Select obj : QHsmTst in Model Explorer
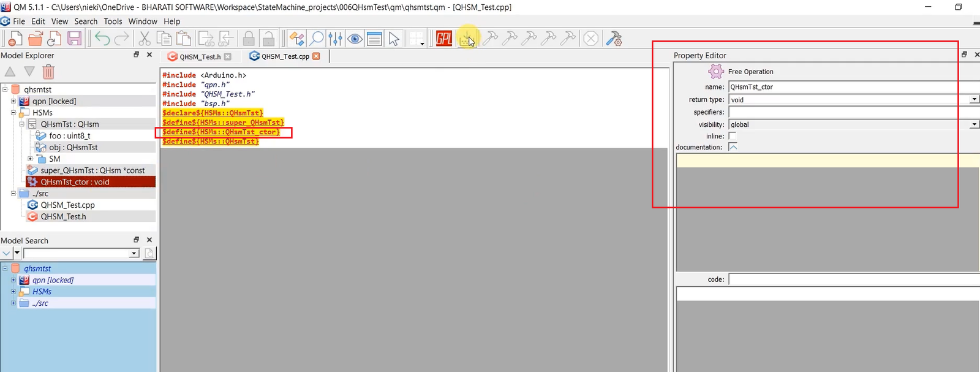 tap(73, 147)
